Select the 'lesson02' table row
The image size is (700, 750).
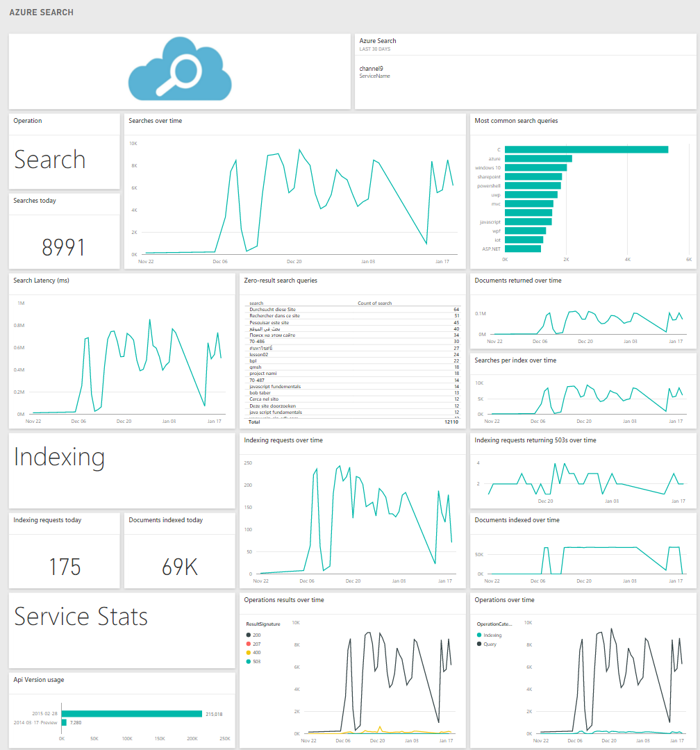[x=354, y=354]
